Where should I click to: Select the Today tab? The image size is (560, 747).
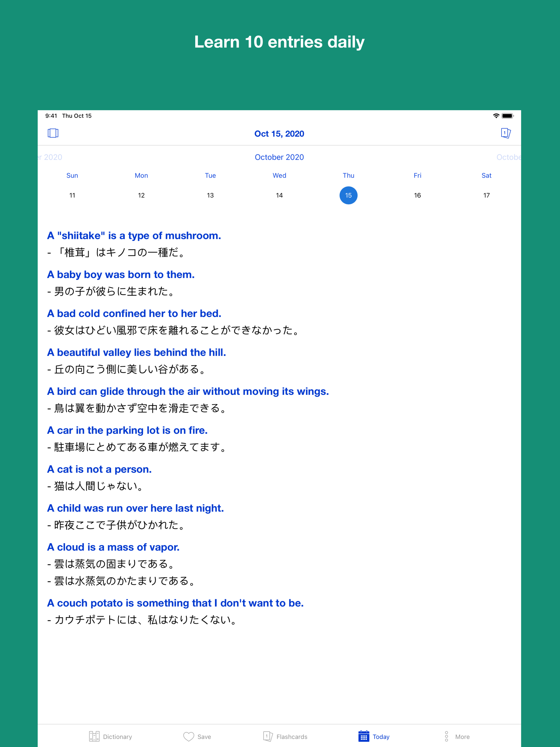[374, 737]
